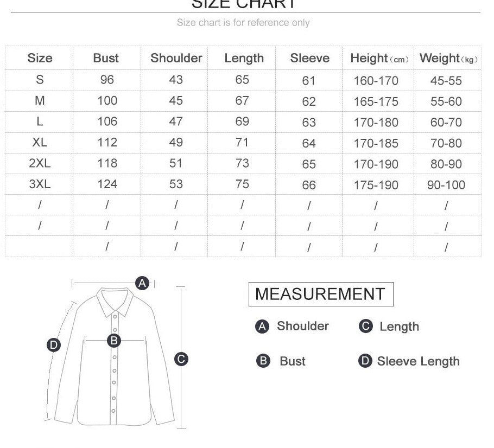Click the Height (cm) column header
Screen dimensions: 494x448
coord(379,59)
